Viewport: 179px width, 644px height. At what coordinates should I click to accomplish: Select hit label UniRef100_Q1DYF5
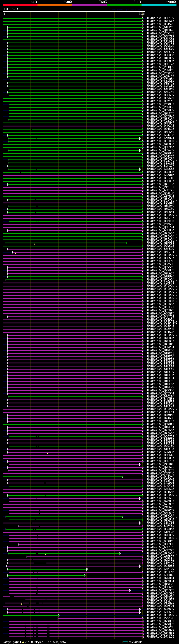pyautogui.click(x=161, y=83)
